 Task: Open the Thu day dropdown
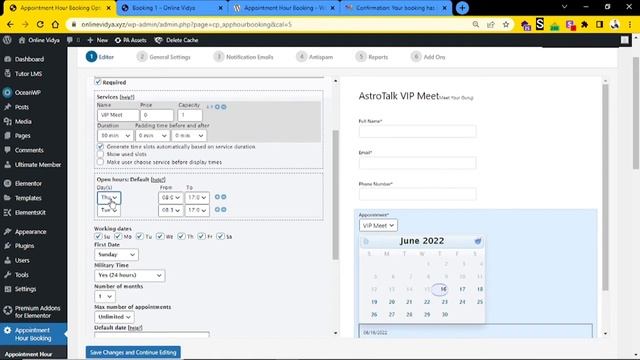click(109, 198)
